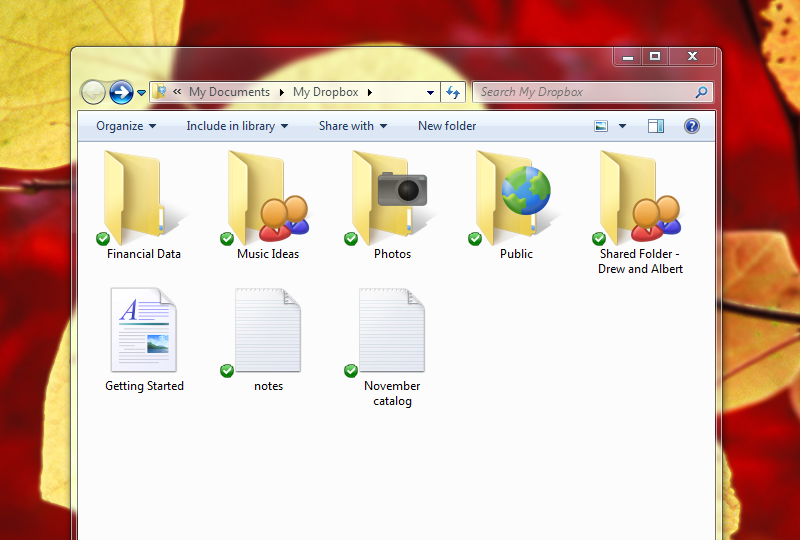Close the My Dropbox window

click(x=692, y=56)
